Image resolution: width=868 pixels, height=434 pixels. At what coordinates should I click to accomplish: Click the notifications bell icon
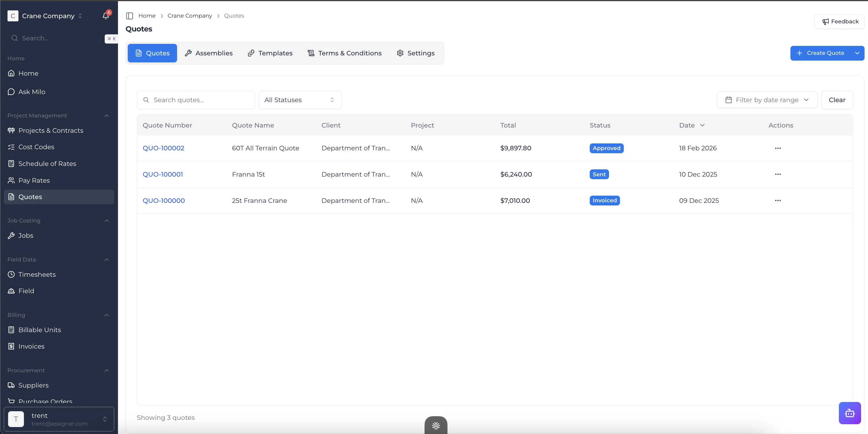pyautogui.click(x=106, y=16)
